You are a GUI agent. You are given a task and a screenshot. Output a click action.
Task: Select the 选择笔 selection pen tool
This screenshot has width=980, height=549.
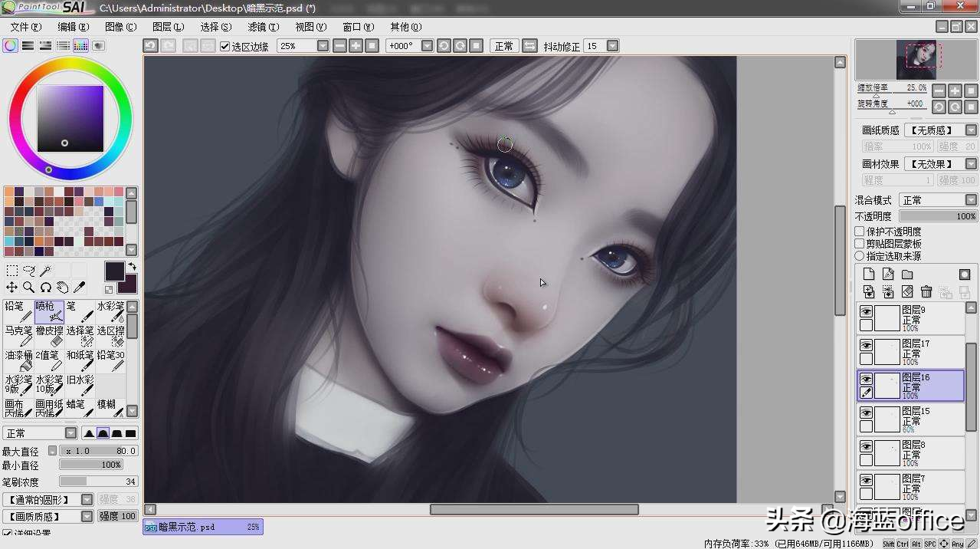(80, 336)
